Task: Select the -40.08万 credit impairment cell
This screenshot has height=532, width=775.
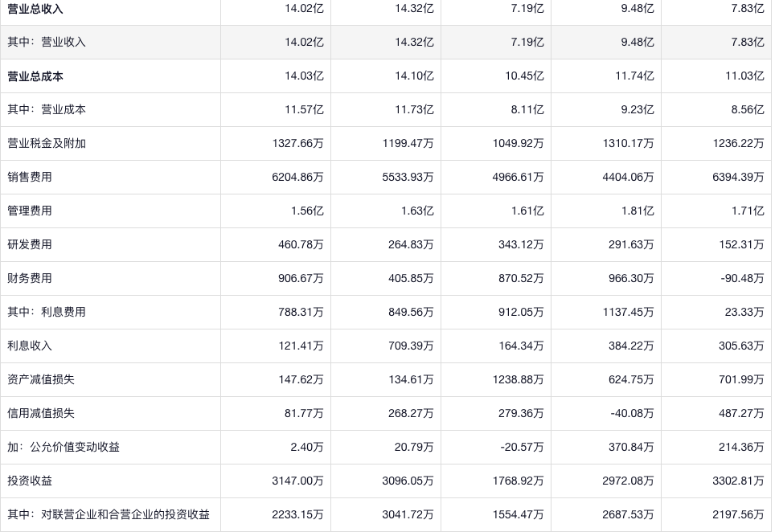Action: [631, 413]
